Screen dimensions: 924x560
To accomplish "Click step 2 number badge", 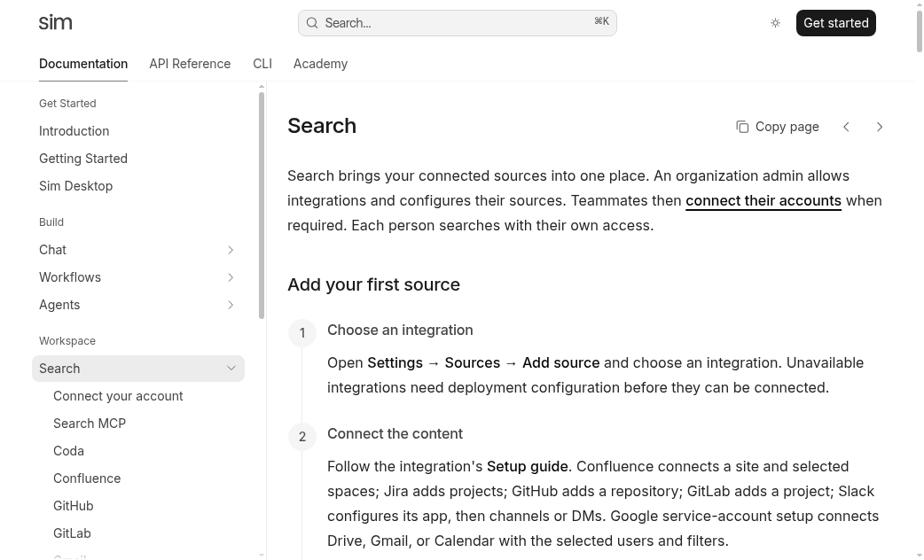I will (x=302, y=436).
